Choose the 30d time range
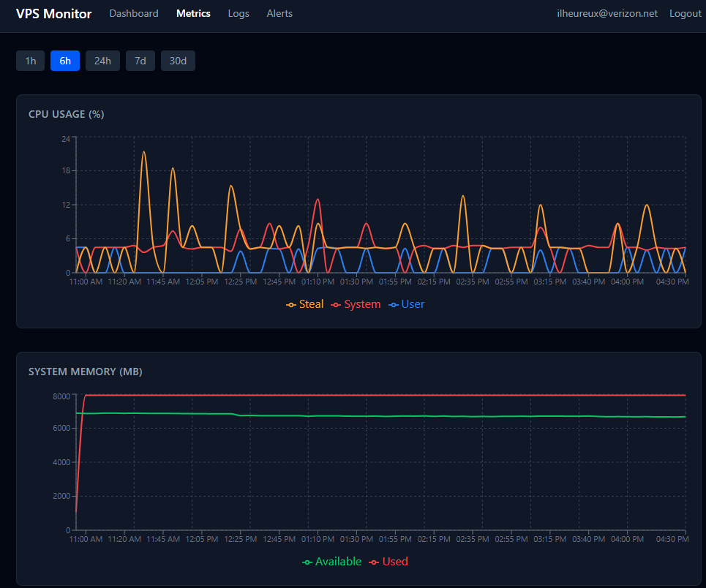The height and width of the screenshot is (588, 706). pyautogui.click(x=177, y=61)
